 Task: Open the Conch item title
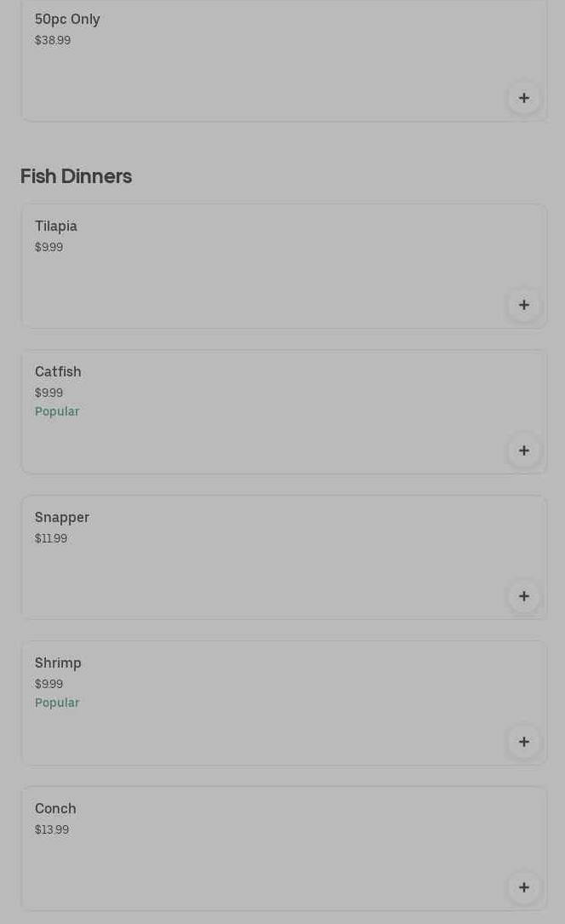(55, 808)
